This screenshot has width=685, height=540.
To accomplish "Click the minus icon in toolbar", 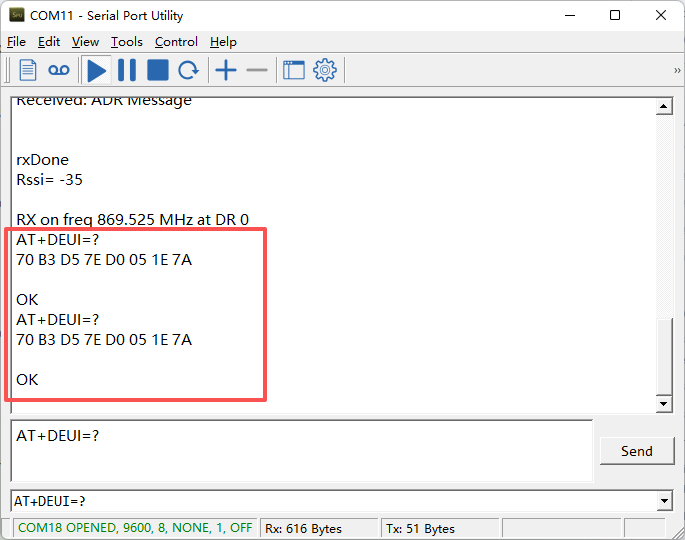I will [x=257, y=70].
